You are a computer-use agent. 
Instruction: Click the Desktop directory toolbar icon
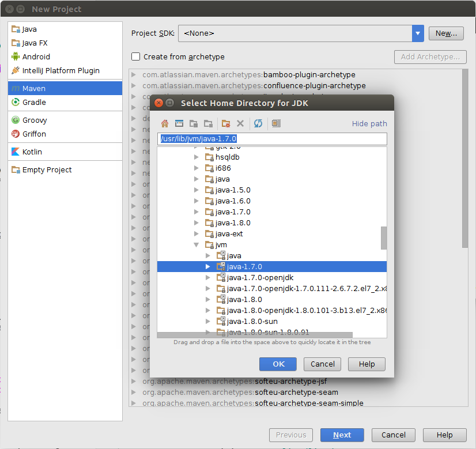tap(179, 123)
